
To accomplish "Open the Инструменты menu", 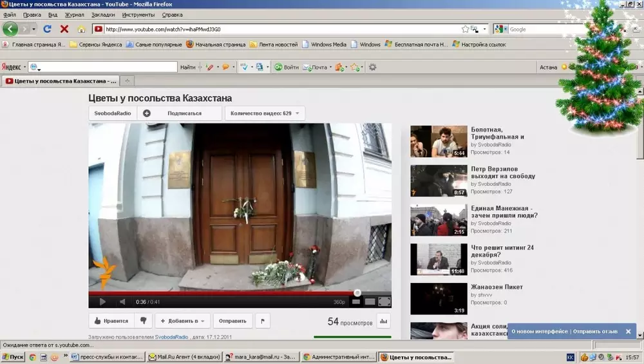I will [x=138, y=14].
